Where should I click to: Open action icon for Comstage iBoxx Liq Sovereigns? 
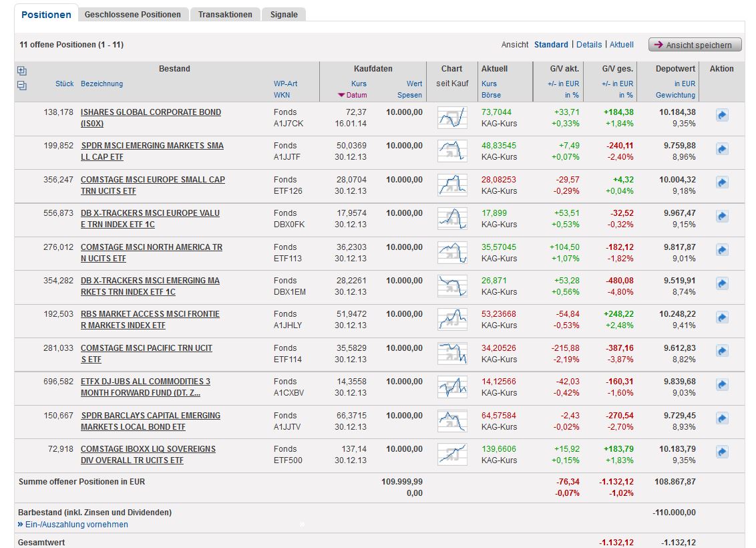(x=722, y=452)
